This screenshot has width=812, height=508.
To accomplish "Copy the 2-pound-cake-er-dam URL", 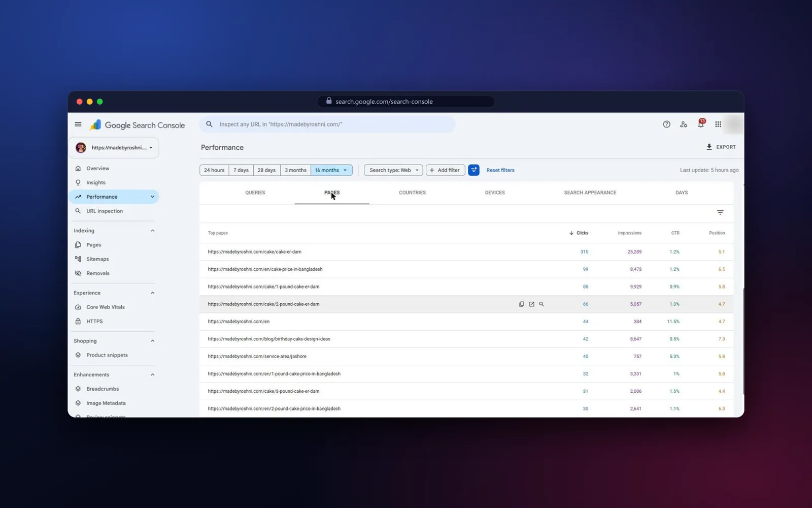I will [521, 304].
